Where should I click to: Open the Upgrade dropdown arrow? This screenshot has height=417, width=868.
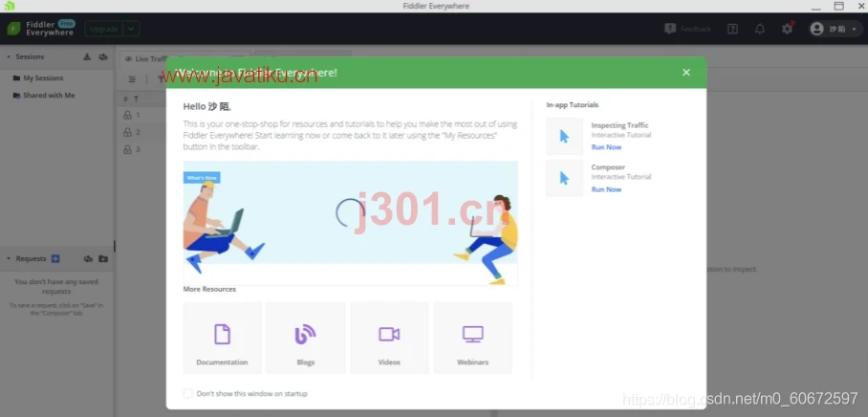click(131, 29)
